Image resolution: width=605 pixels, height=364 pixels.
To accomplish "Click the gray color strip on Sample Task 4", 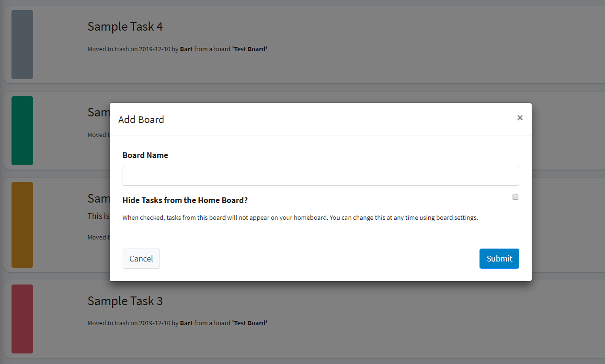I will point(22,45).
